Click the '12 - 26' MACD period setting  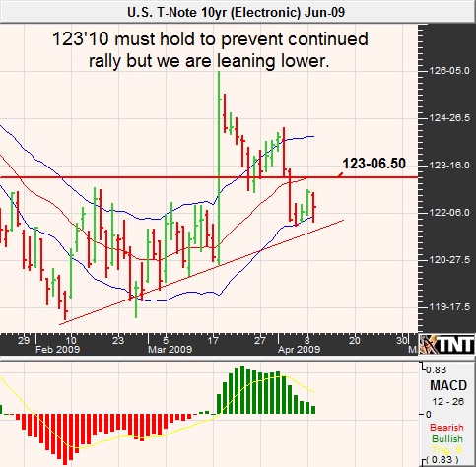pyautogui.click(x=448, y=402)
